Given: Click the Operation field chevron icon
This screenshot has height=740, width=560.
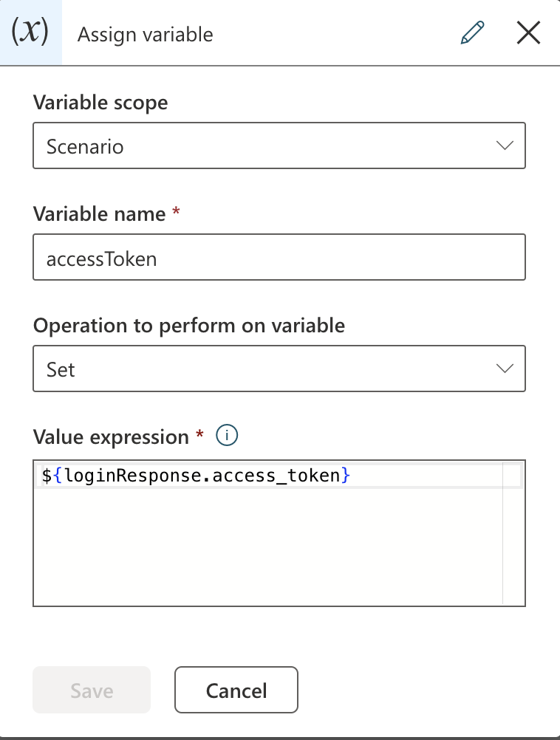Looking at the screenshot, I should point(505,368).
